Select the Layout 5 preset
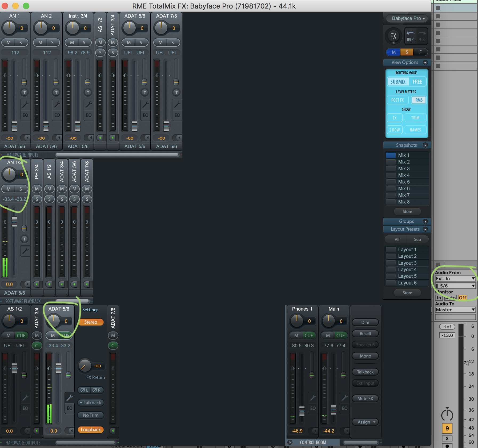Screen dimensions: 478x448 coord(407,276)
